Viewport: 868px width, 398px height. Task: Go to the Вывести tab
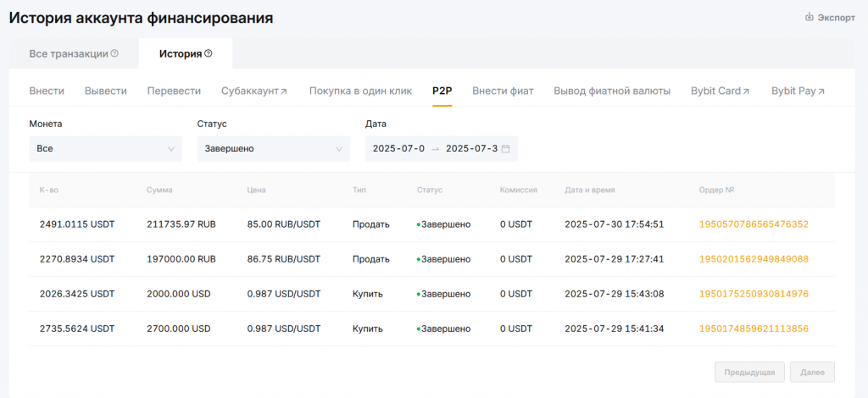coord(106,91)
